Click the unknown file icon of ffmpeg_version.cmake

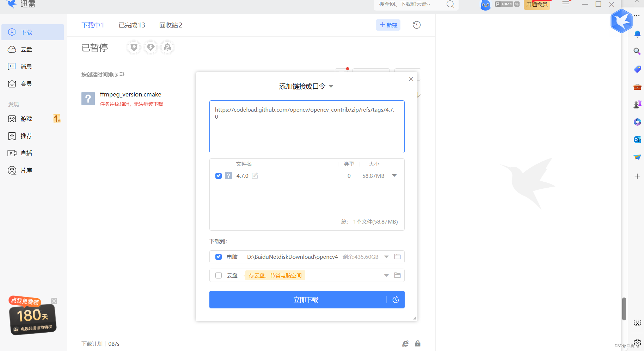[x=88, y=99]
